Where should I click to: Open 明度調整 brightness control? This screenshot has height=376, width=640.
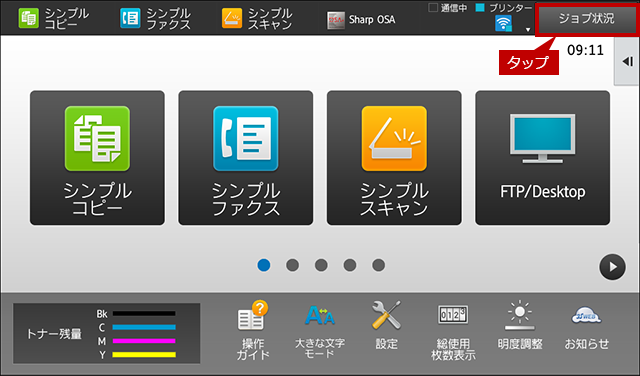520,326
